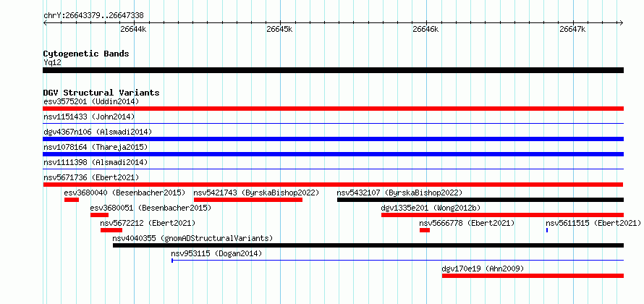Click nsv1078164 (Thareja2015) label
Image resolution: width=644 pixels, height=304 pixels.
point(96,147)
